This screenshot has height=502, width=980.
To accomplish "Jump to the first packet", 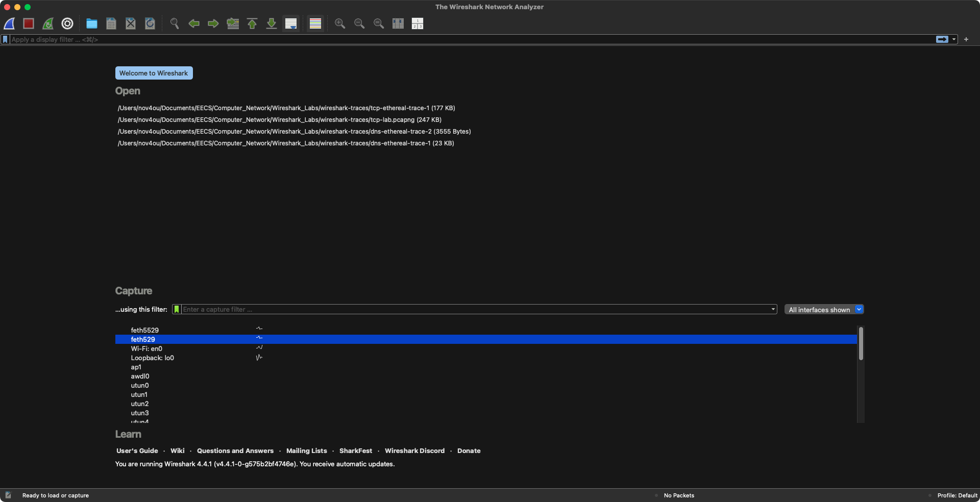I will (x=252, y=23).
